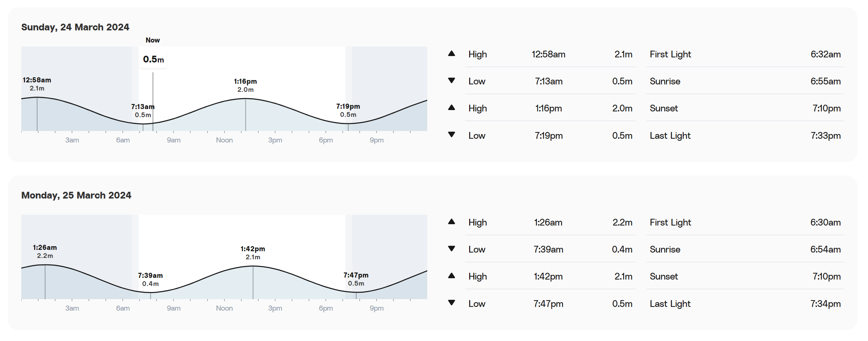Click Monday's 7:39am low tide down-arrow icon
This screenshot has width=868, height=341.
[x=451, y=249]
